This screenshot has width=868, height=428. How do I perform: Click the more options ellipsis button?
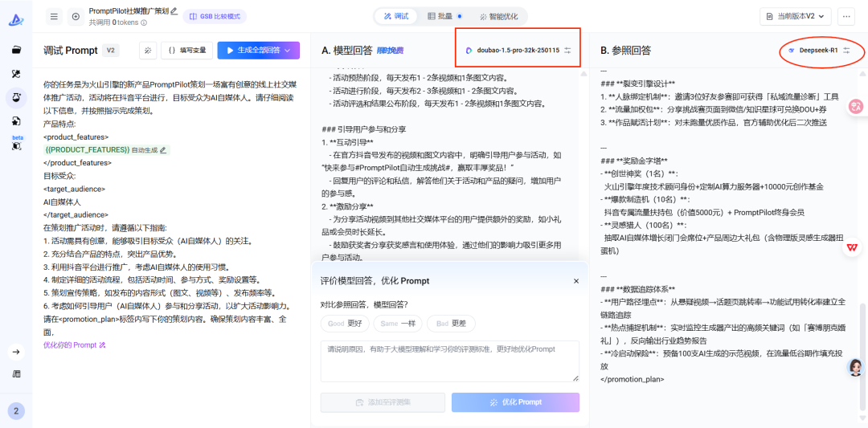coord(845,17)
